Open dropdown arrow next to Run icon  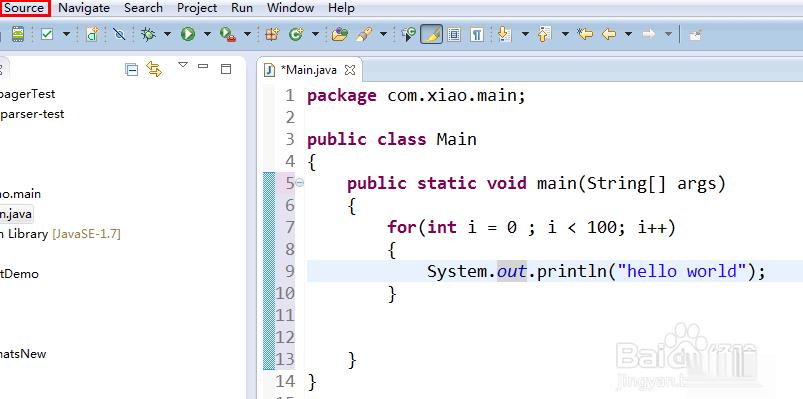[x=207, y=34]
